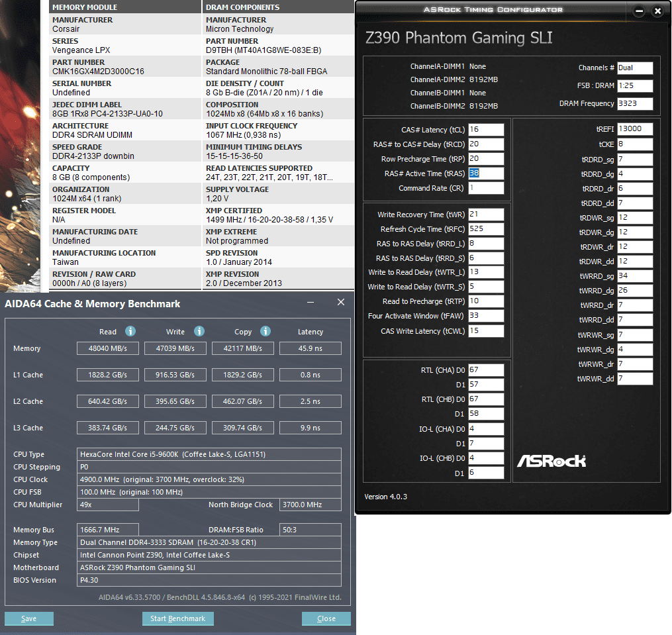Select the Row Precharge Time (tRP) field
This screenshot has width=672, height=635.
click(486, 159)
